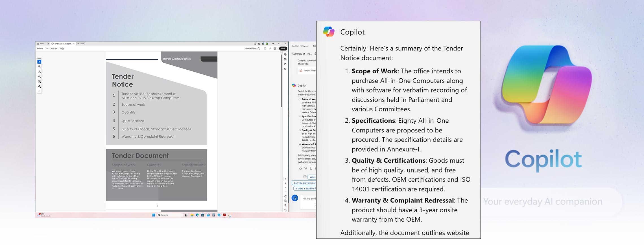Pick the highlighter pen tool

click(39, 72)
